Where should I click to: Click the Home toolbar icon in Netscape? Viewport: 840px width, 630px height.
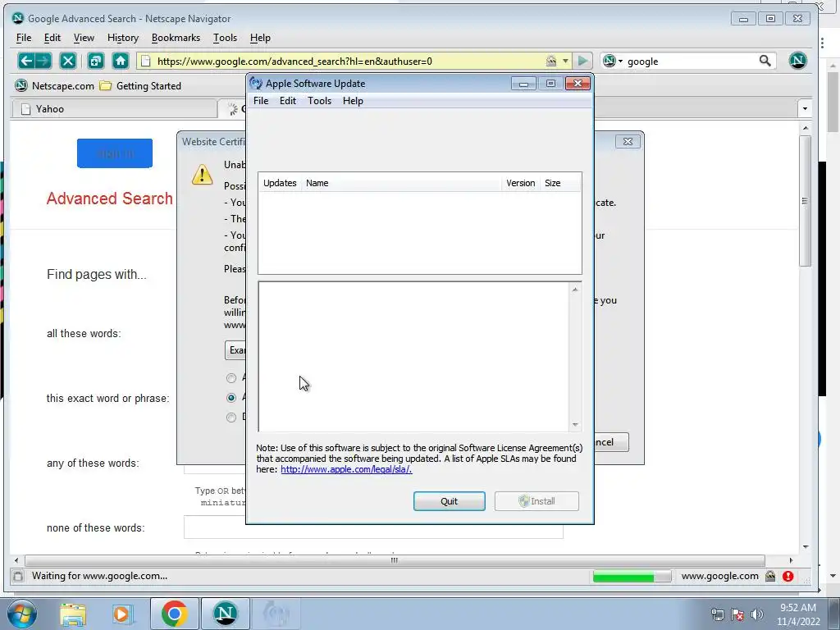pos(121,61)
